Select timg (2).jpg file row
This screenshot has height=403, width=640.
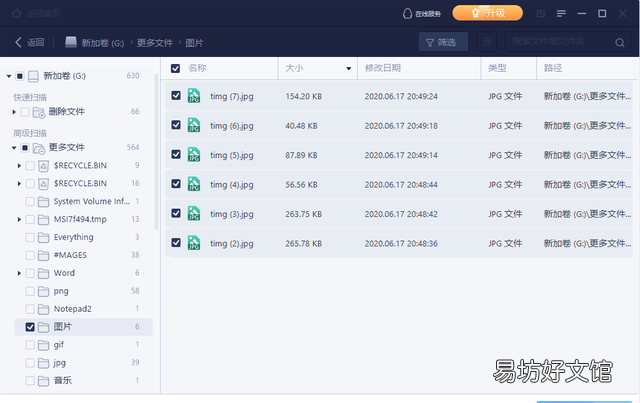coord(399,243)
